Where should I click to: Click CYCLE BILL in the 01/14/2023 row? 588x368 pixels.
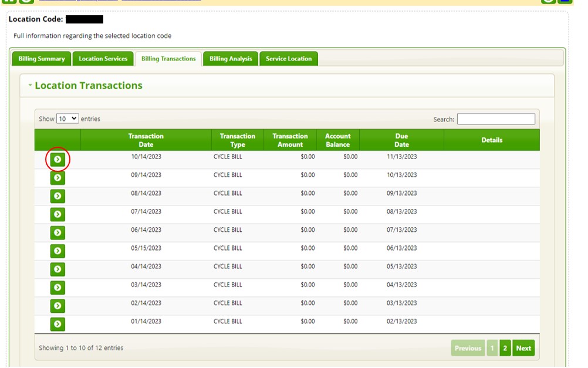pos(228,321)
